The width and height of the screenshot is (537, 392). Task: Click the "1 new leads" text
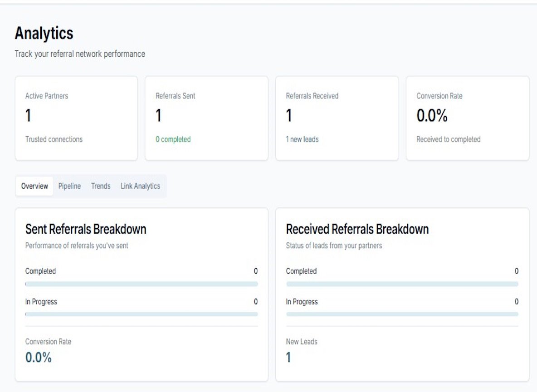(x=302, y=139)
